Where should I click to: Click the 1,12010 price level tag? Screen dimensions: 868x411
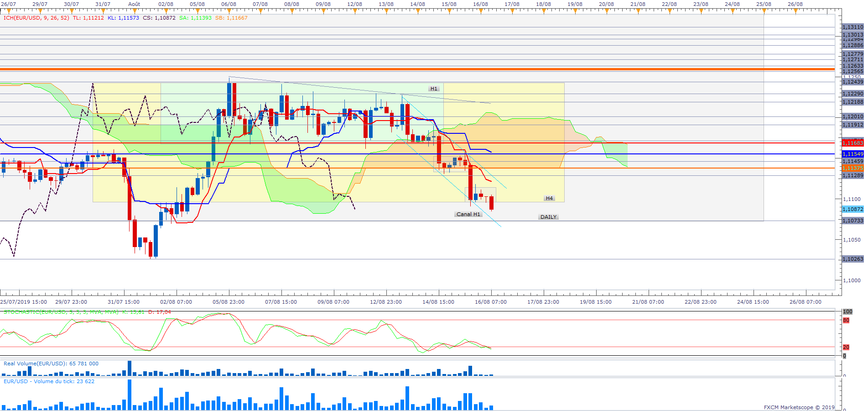(x=852, y=116)
